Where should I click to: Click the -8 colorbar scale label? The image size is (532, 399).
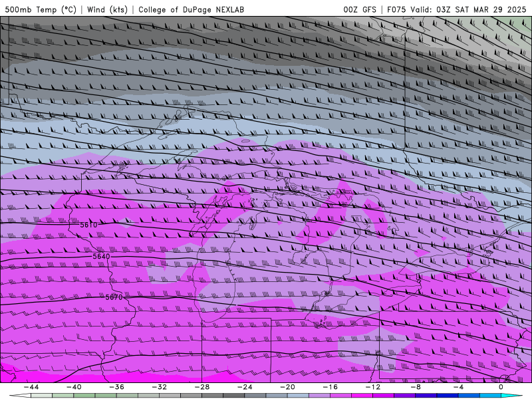[416, 387]
